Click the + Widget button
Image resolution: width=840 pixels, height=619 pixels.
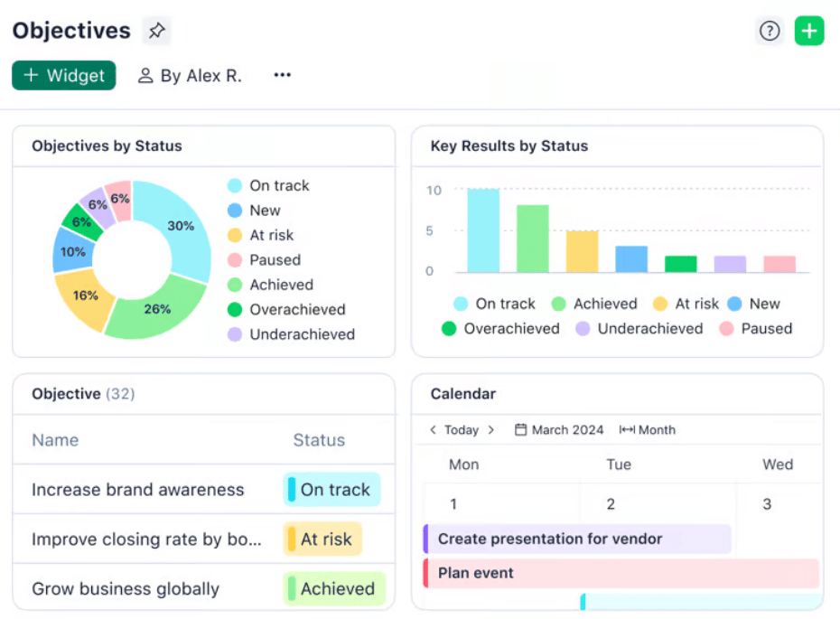point(64,76)
